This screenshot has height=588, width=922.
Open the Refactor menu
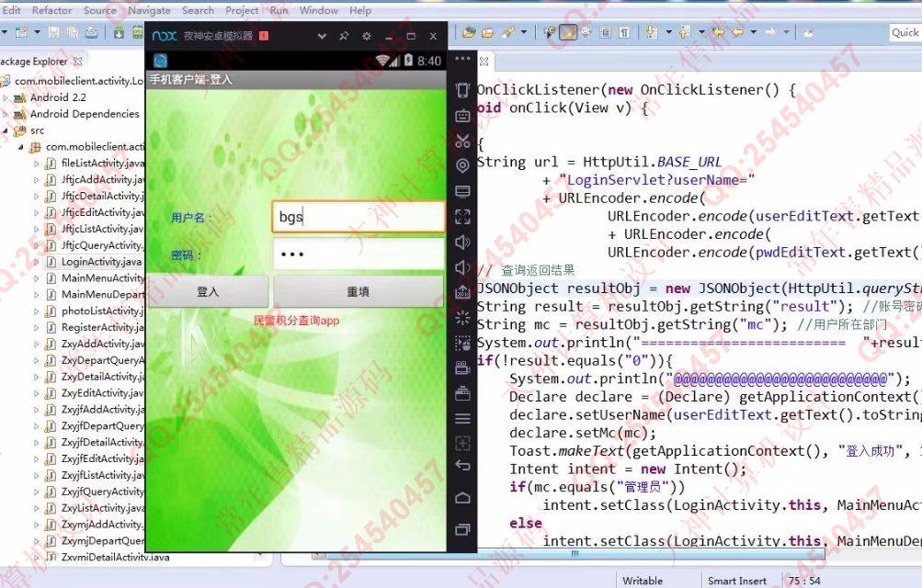point(51,10)
